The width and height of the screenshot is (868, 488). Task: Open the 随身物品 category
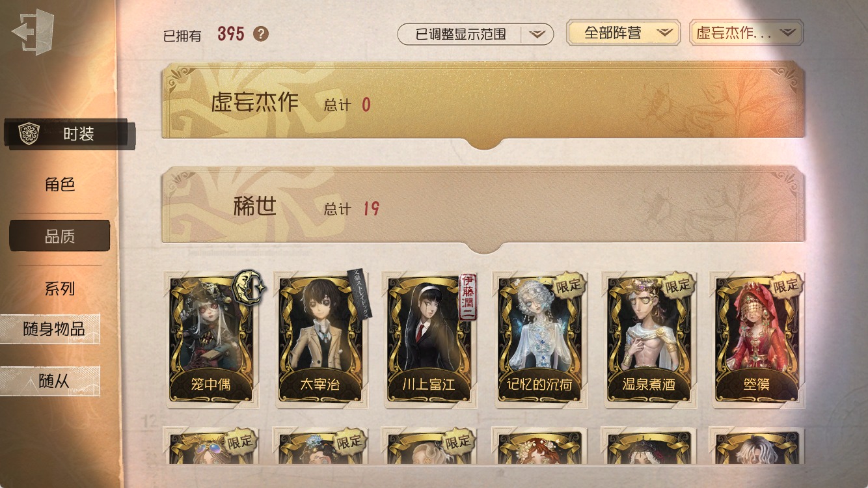click(x=51, y=329)
